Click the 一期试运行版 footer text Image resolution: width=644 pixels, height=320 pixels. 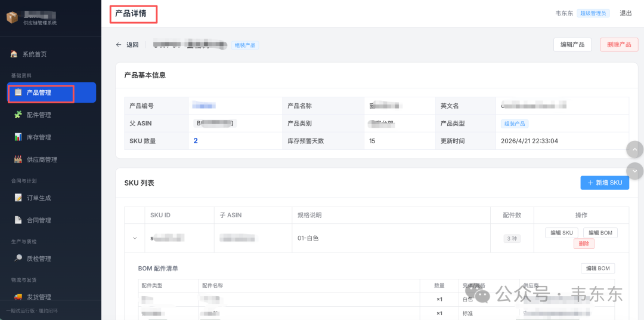click(31, 310)
